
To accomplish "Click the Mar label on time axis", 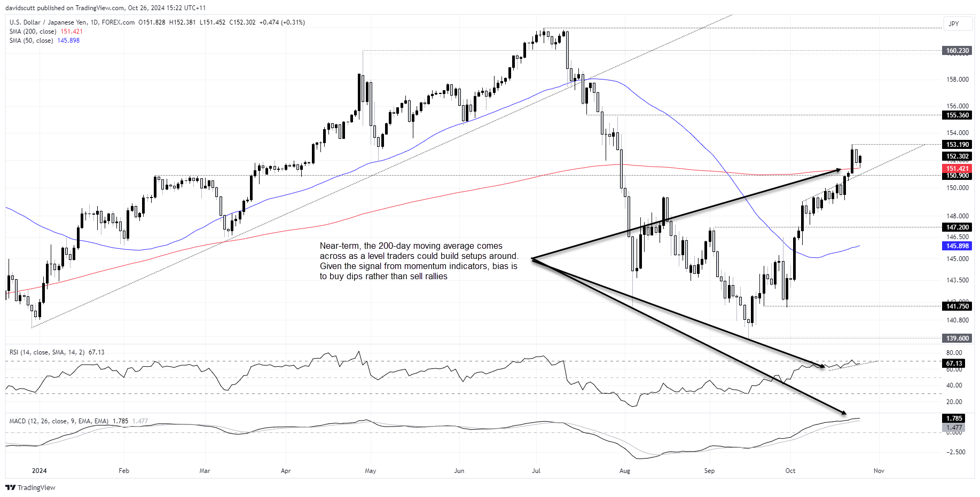I will (205, 471).
